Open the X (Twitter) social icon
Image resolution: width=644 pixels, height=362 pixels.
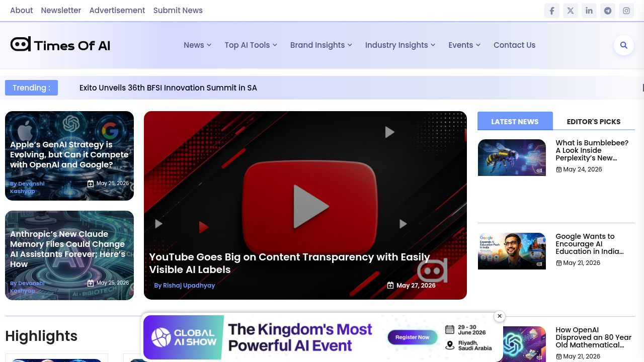[571, 11]
